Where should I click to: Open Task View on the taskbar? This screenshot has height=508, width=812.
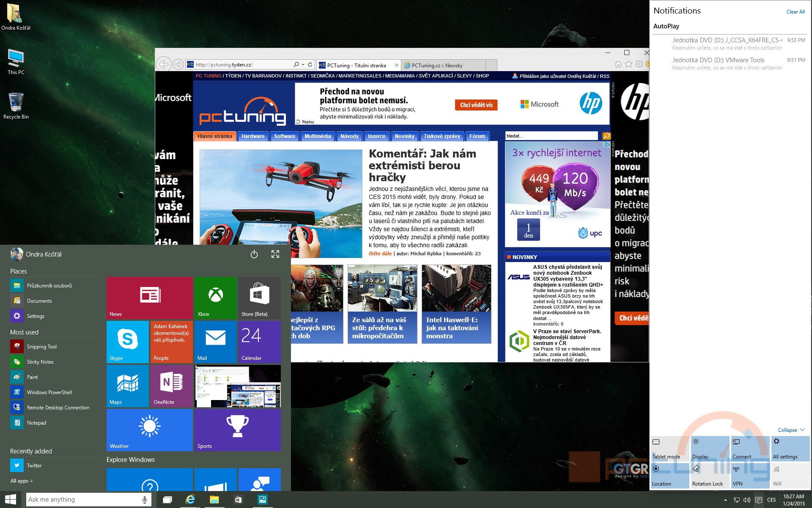(x=167, y=500)
